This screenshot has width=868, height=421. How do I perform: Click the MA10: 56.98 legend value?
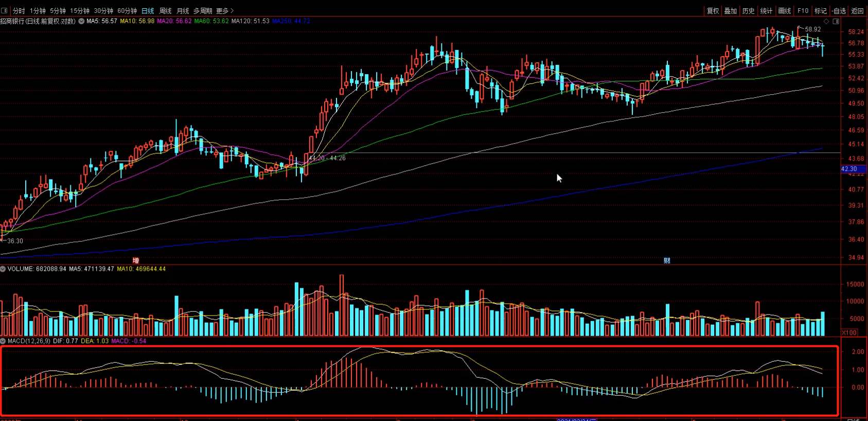point(137,21)
